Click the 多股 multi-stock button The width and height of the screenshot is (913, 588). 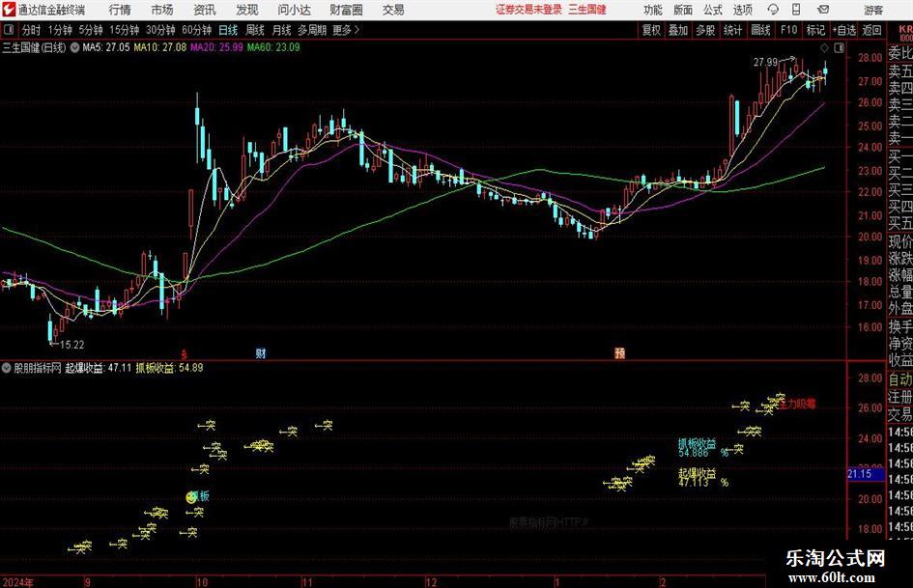click(x=705, y=30)
